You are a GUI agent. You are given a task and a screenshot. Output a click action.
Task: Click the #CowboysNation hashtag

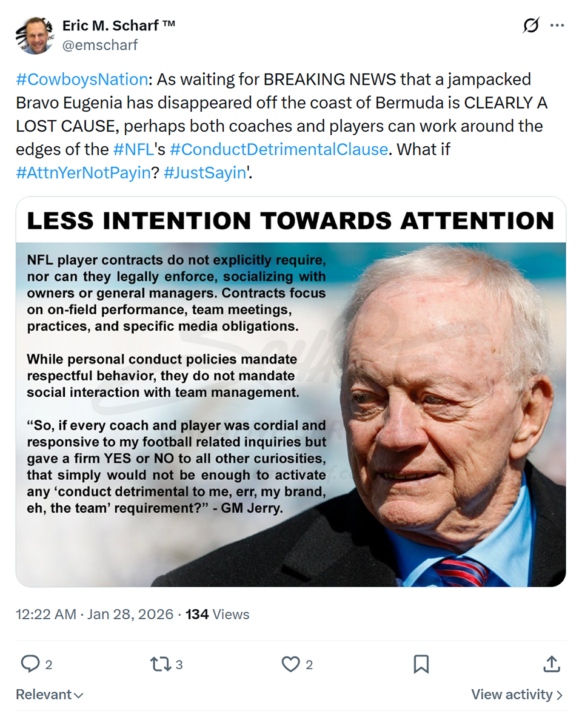pyautogui.click(x=82, y=79)
